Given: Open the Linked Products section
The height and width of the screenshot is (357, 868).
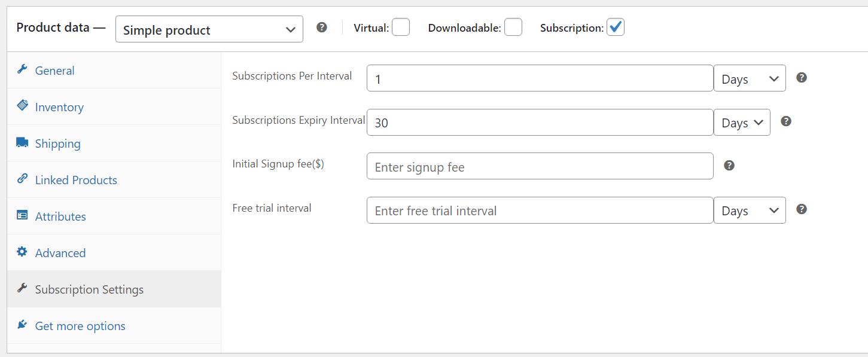Looking at the screenshot, I should 76,179.
